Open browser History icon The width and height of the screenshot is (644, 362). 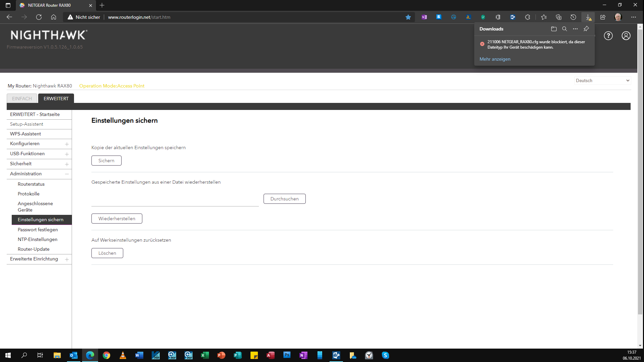pyautogui.click(x=573, y=17)
